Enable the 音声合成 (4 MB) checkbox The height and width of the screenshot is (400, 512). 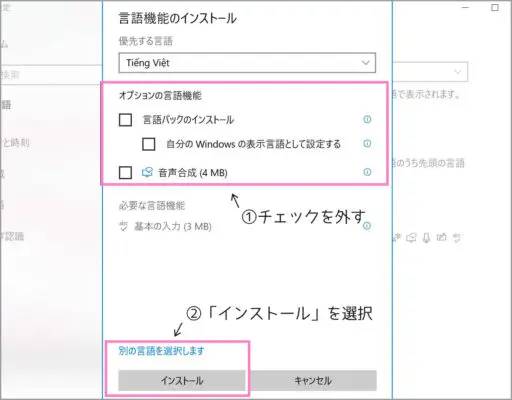pos(125,172)
